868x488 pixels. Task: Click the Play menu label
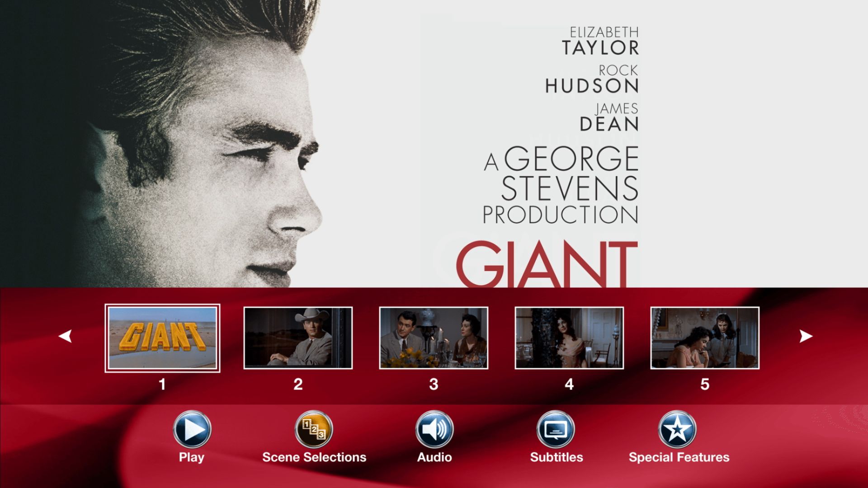192,457
